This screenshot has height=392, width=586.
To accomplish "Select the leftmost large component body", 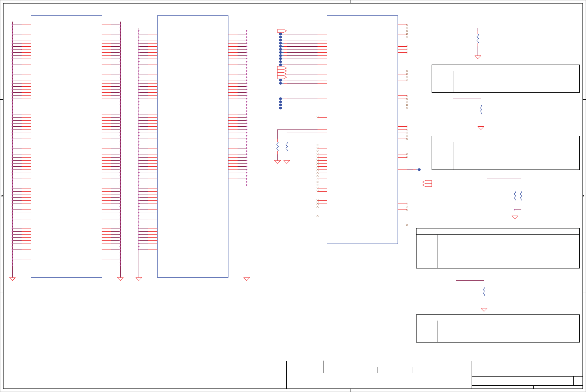I will (x=66, y=146).
